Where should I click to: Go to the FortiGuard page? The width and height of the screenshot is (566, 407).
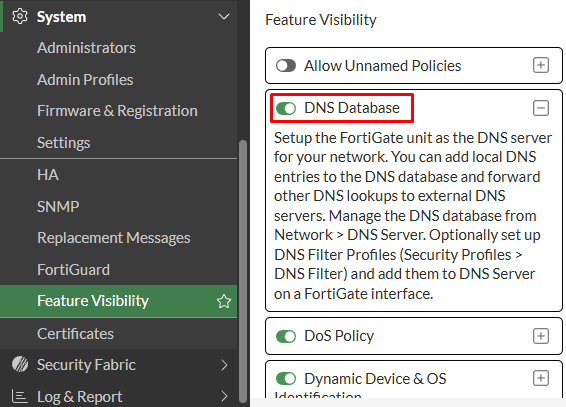[73, 270]
